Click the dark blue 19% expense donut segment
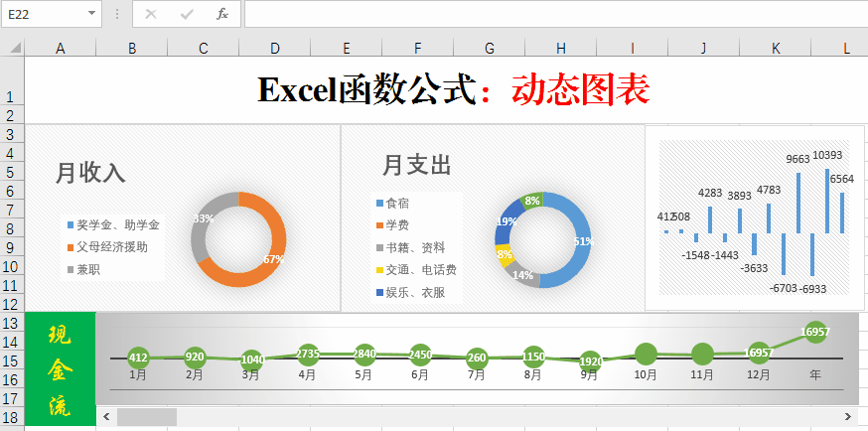This screenshot has height=431, width=868. pyautogui.click(x=505, y=221)
